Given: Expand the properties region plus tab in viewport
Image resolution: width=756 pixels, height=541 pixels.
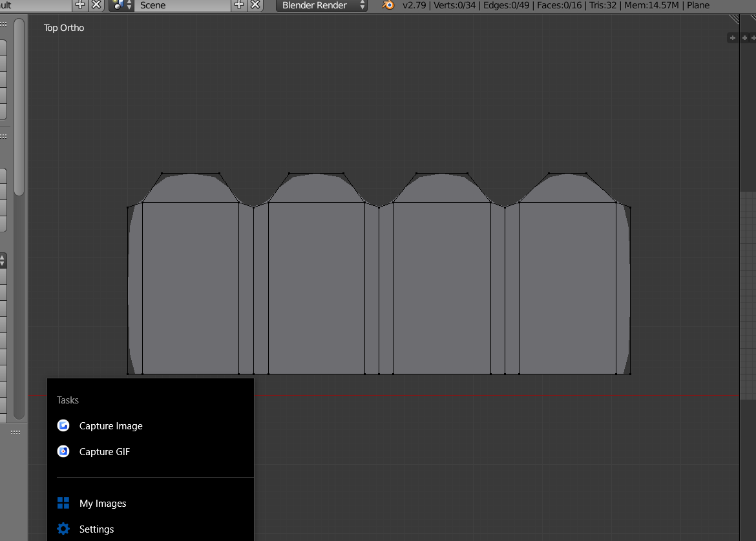Looking at the screenshot, I should click(733, 38).
